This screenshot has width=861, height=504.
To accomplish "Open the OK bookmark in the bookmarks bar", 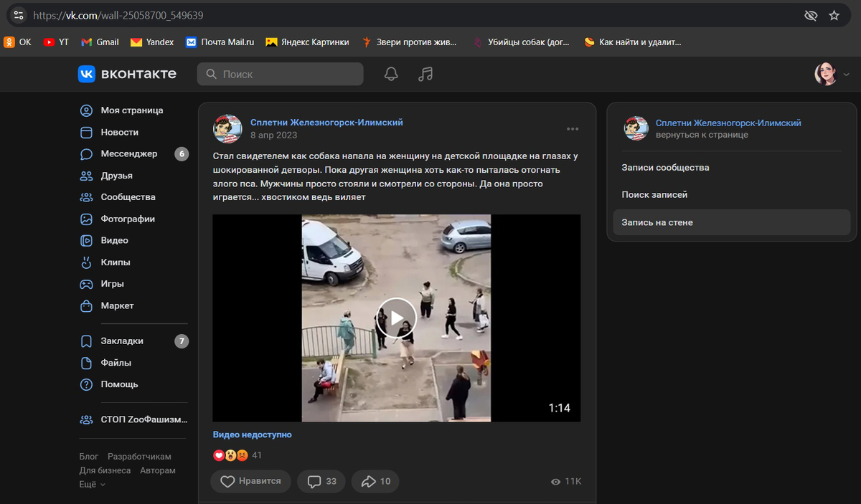I will (x=18, y=42).
